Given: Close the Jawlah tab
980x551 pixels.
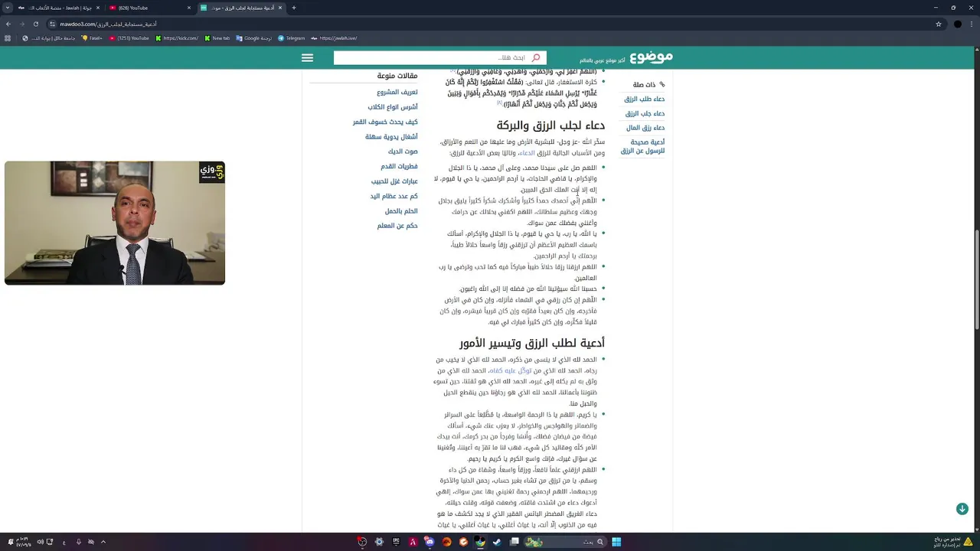Looking at the screenshot, I should coord(97,8).
